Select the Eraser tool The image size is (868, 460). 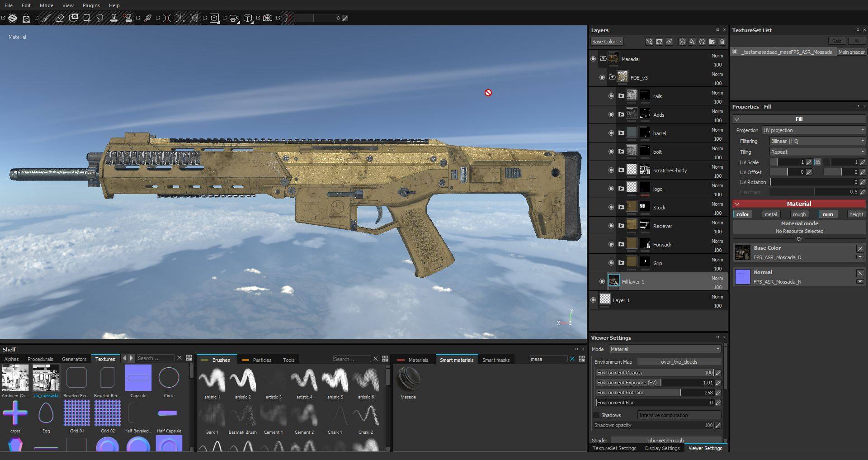point(59,18)
